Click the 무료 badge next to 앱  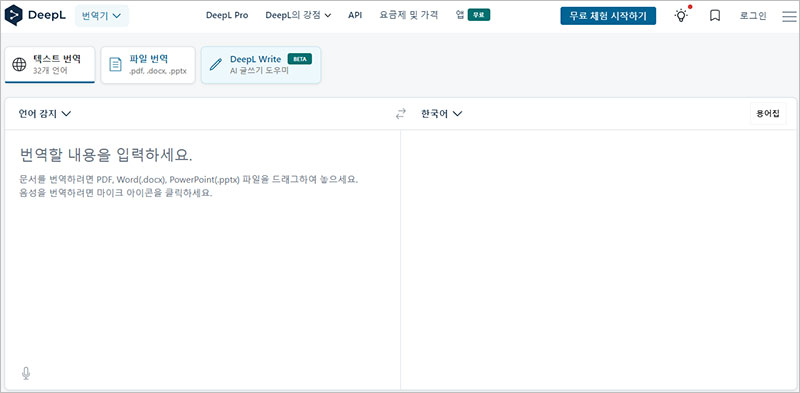[479, 15]
